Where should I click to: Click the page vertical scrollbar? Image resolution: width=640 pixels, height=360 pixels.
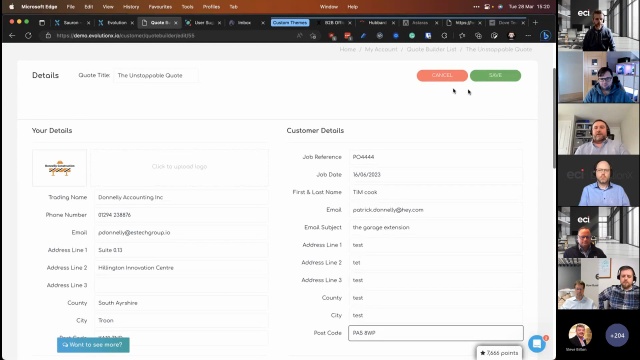click(x=554, y=118)
